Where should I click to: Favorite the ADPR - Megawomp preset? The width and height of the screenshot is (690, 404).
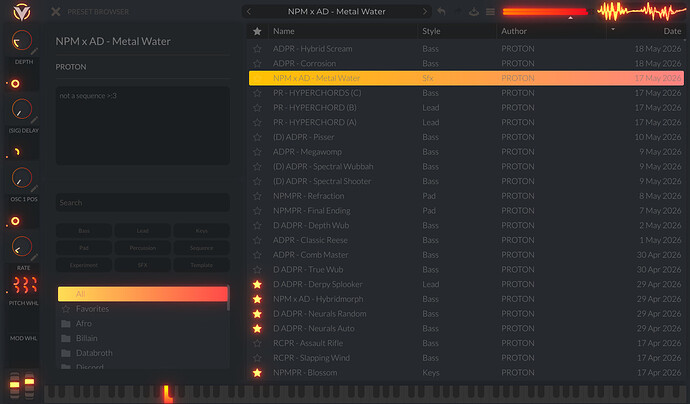[257, 152]
